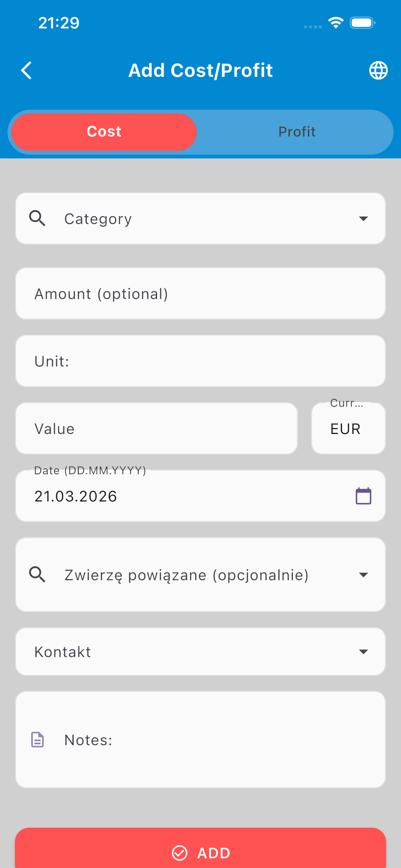Switch to the Profit toggle
The height and width of the screenshot is (868, 401).
[x=297, y=132]
